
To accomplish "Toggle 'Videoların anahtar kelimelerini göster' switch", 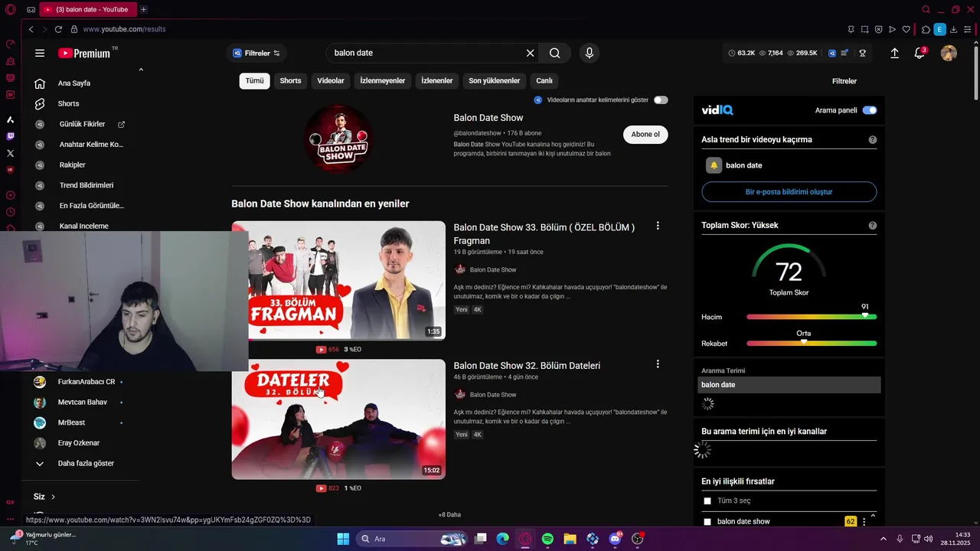I will (661, 100).
